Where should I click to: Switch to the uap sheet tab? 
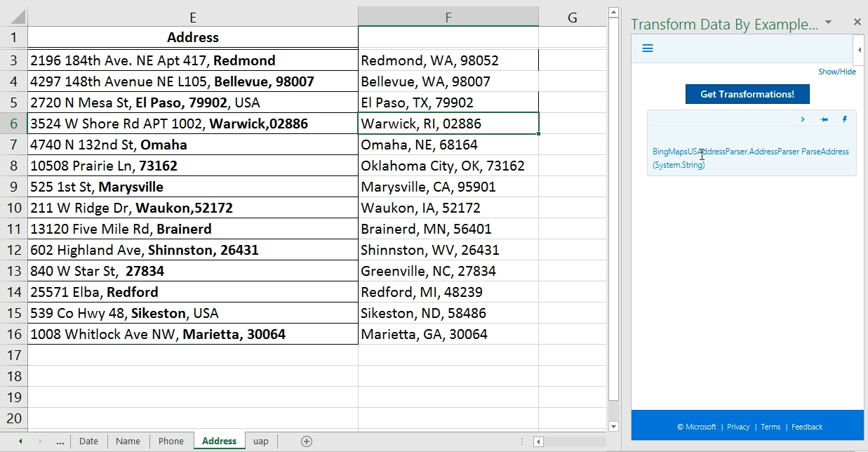click(x=260, y=441)
